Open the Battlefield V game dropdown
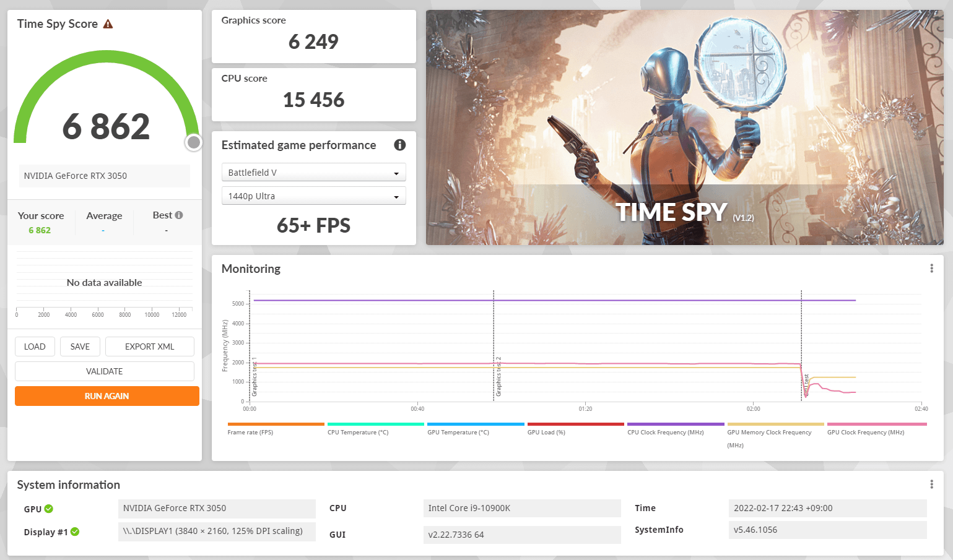Image resolution: width=953 pixels, height=560 pixels. pos(313,173)
